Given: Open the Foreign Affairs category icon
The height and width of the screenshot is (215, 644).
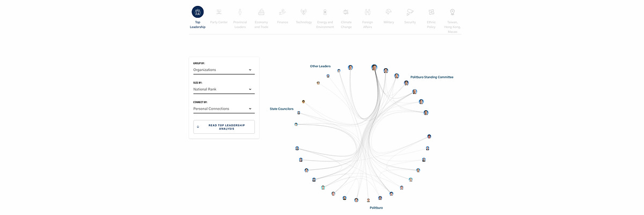Looking at the screenshot, I should point(368,12).
